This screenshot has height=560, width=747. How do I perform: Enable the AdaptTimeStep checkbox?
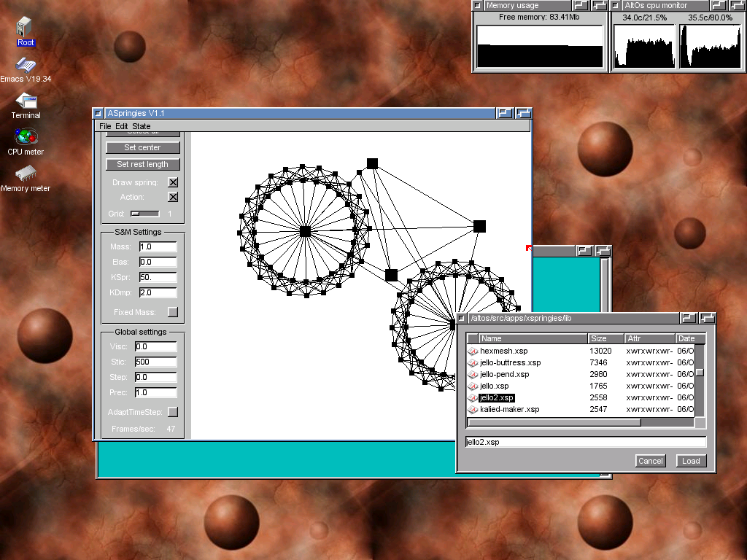point(173,412)
